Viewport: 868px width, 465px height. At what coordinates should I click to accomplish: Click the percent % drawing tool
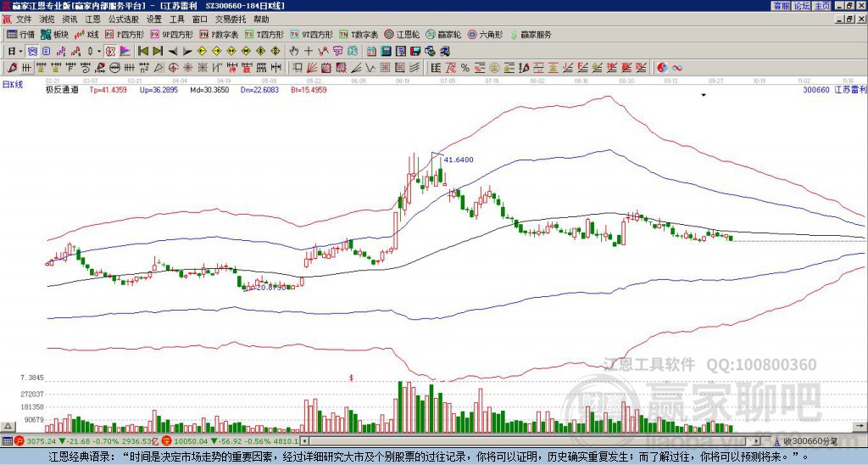[465, 68]
